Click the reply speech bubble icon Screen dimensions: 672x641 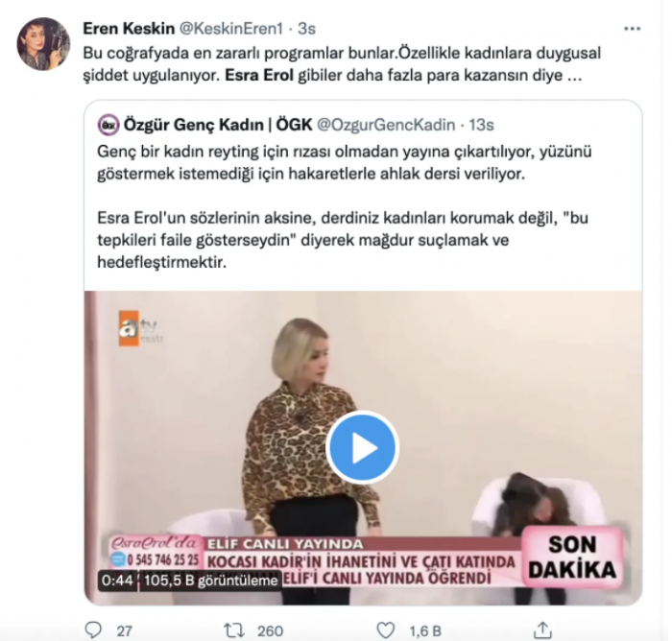(x=93, y=630)
